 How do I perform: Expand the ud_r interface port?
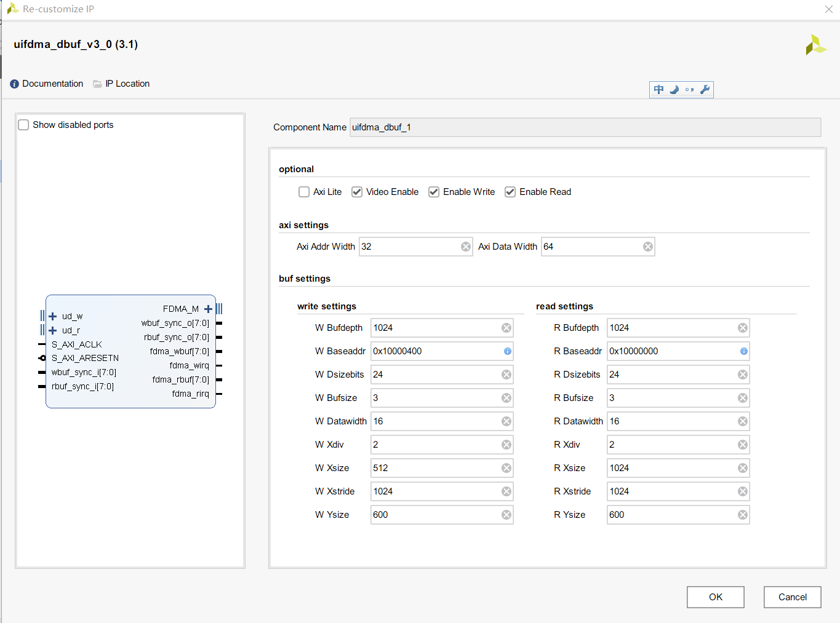53,330
